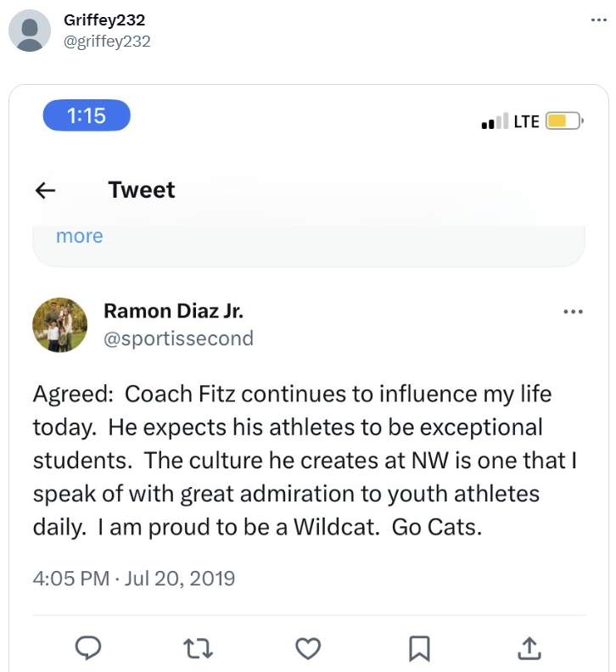Visit the @sportissecond handle

pyautogui.click(x=178, y=339)
